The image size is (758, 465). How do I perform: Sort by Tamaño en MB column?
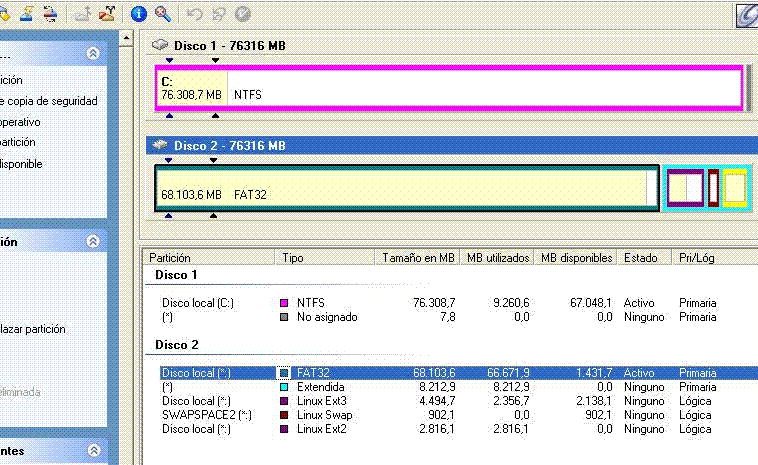point(418,258)
